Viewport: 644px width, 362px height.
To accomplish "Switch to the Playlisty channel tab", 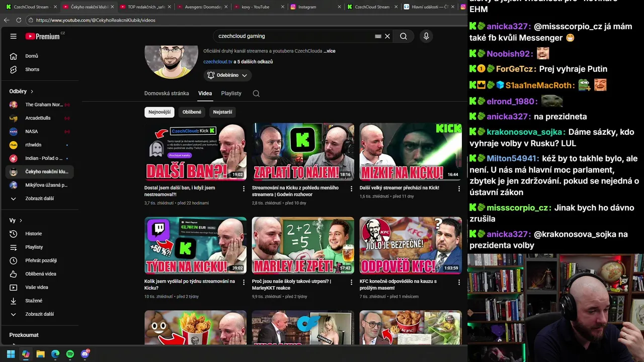I will [x=231, y=94].
